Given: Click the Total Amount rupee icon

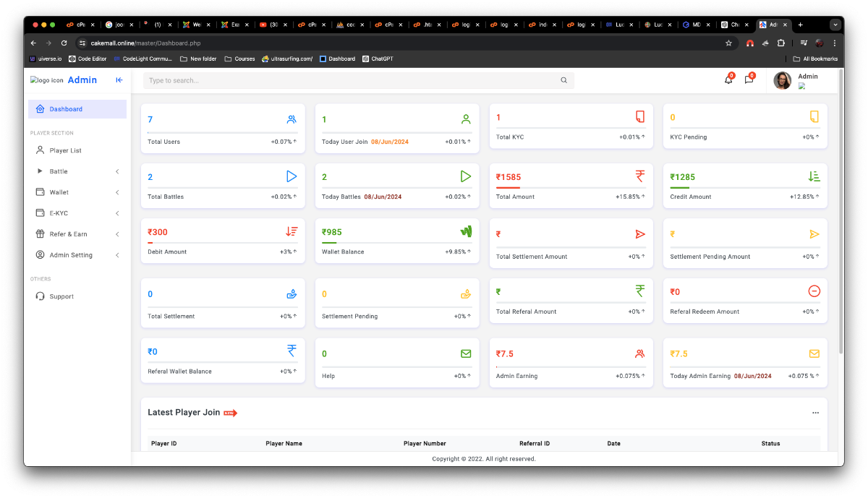Looking at the screenshot, I should click(x=640, y=176).
